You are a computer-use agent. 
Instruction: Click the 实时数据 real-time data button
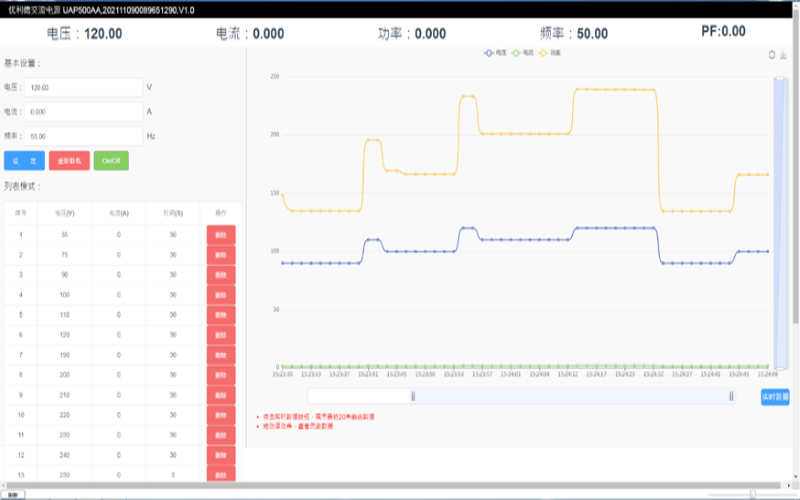(775, 397)
